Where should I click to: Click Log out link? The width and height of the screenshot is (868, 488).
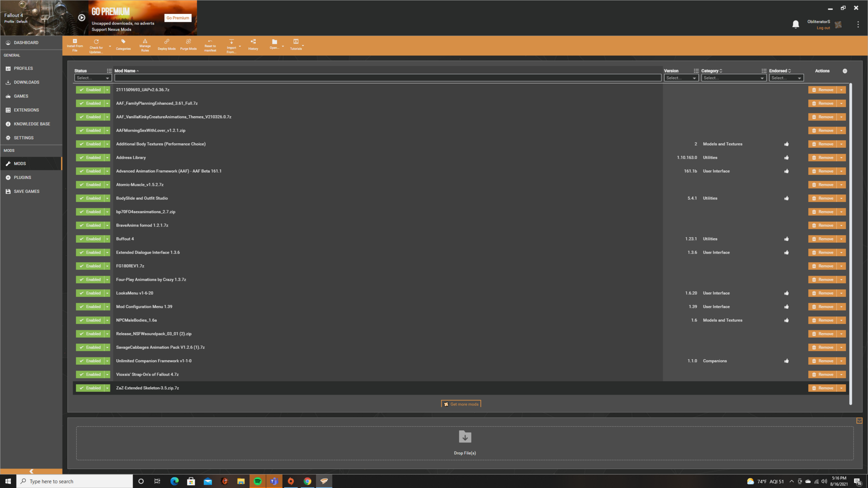tap(823, 28)
